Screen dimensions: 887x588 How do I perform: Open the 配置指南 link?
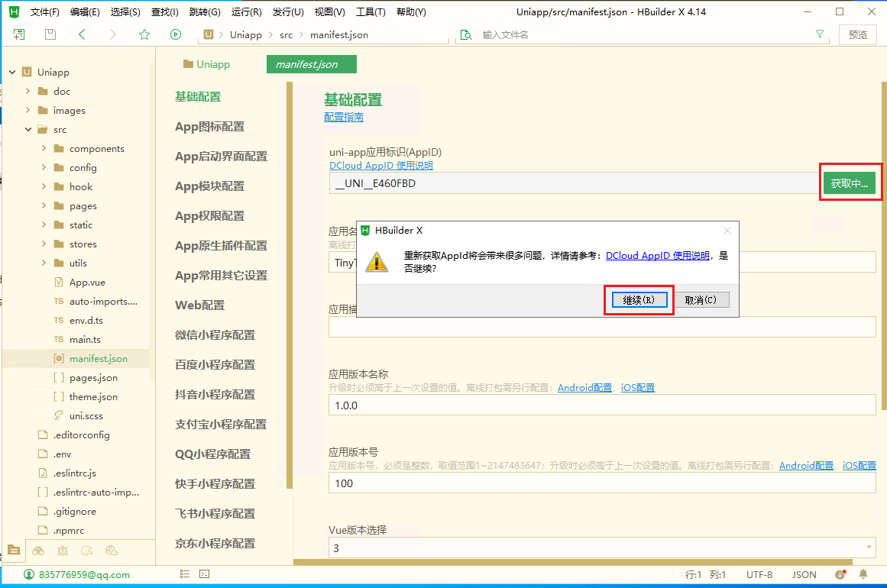343,117
